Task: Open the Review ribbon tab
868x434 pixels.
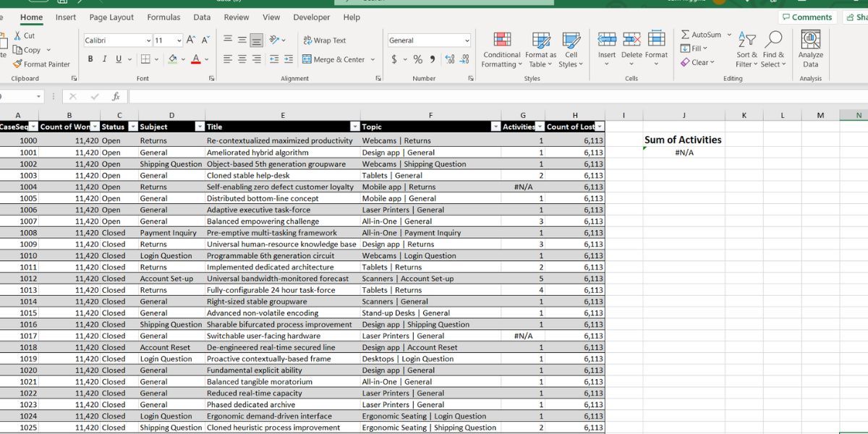Action: pyautogui.click(x=237, y=17)
